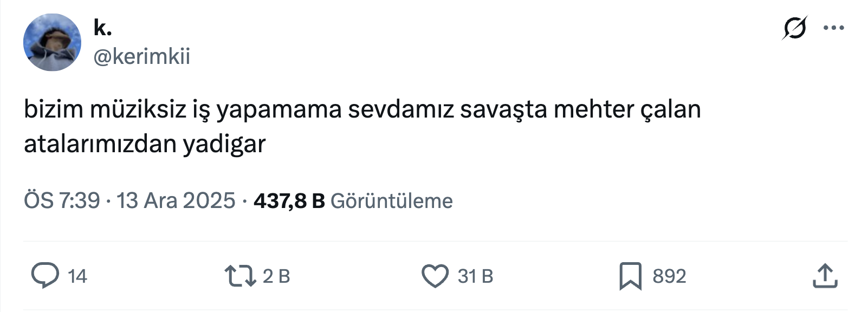The width and height of the screenshot is (868, 312).
Task: Like the post with the heart icon
Action: (x=435, y=276)
